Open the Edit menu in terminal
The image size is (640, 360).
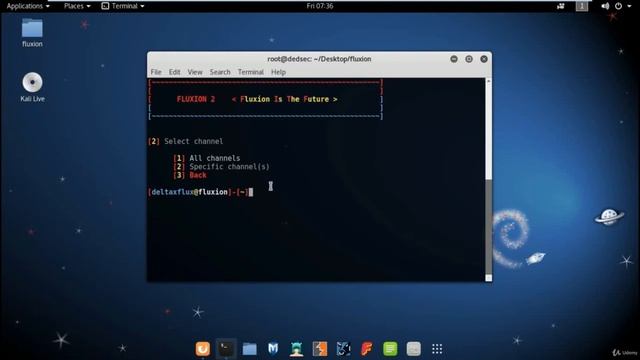[x=174, y=72]
